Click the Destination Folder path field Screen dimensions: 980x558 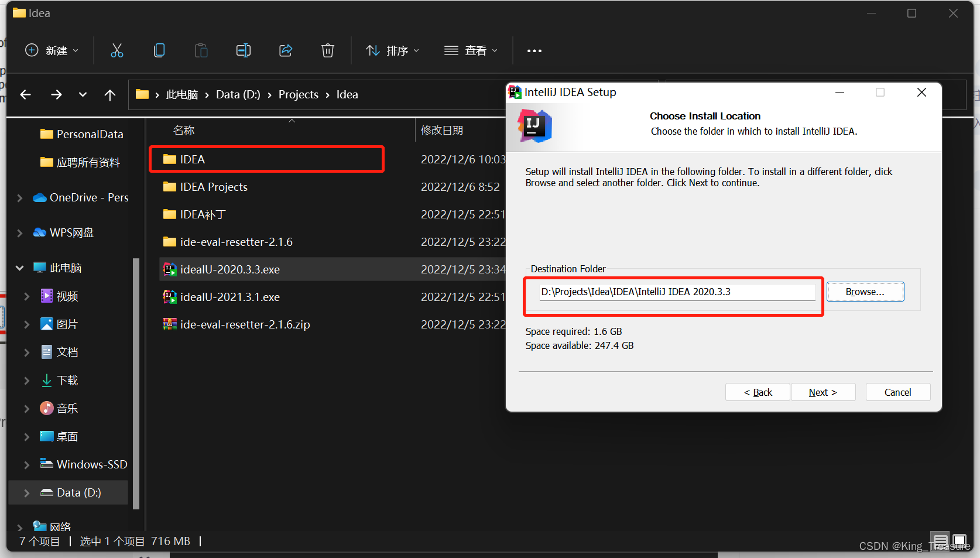pos(677,292)
